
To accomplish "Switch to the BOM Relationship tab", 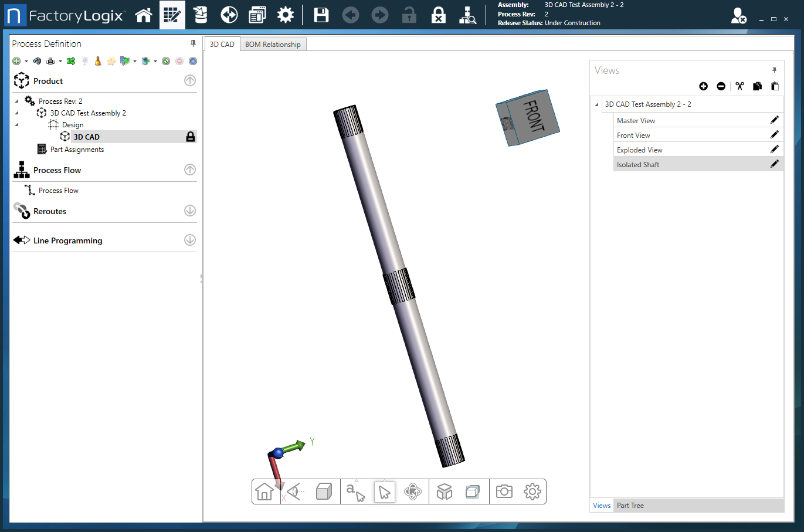I will point(273,45).
